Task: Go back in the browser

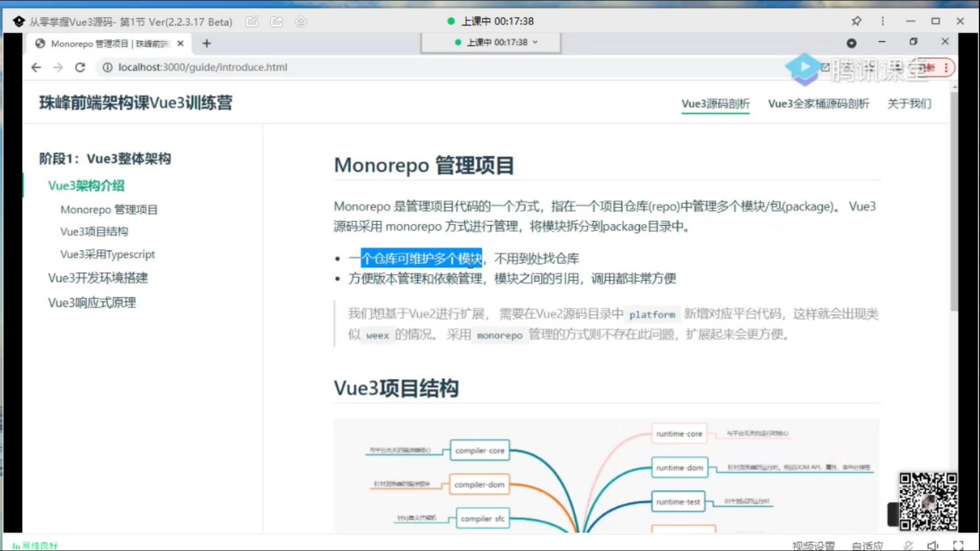Action: (x=36, y=67)
